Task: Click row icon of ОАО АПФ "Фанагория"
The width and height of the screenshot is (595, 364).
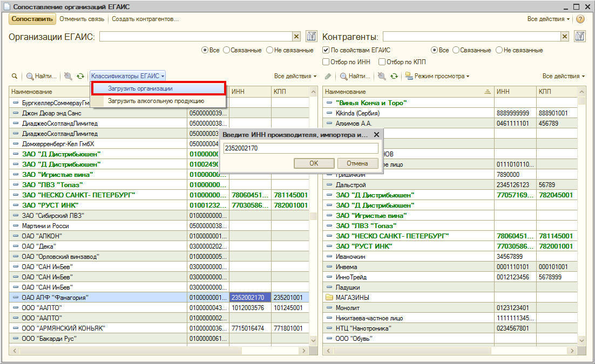Action: pos(16,297)
